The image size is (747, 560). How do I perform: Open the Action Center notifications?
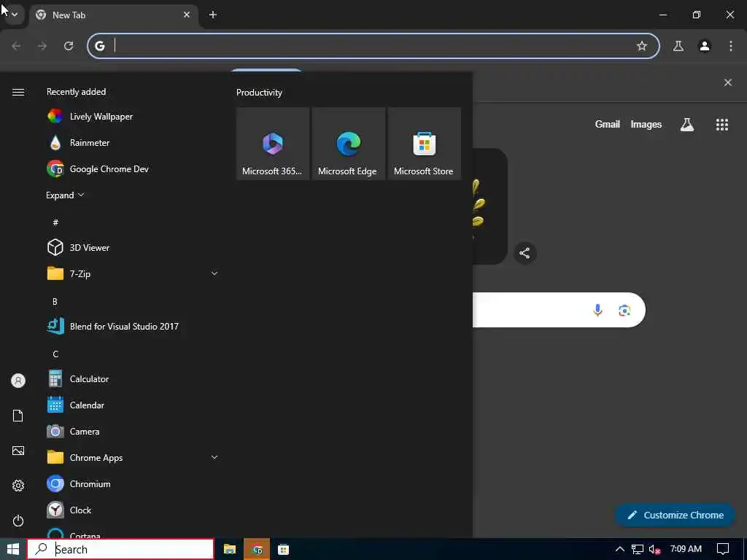pos(723,549)
